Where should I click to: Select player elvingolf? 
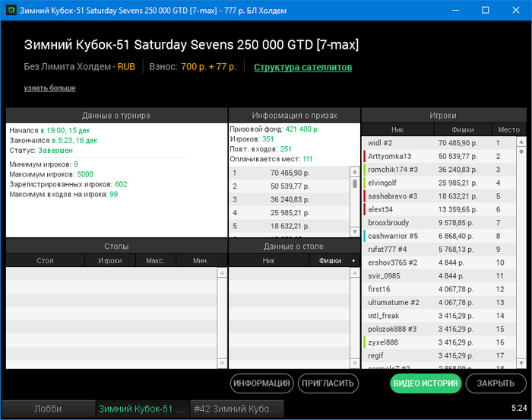[x=439, y=183]
